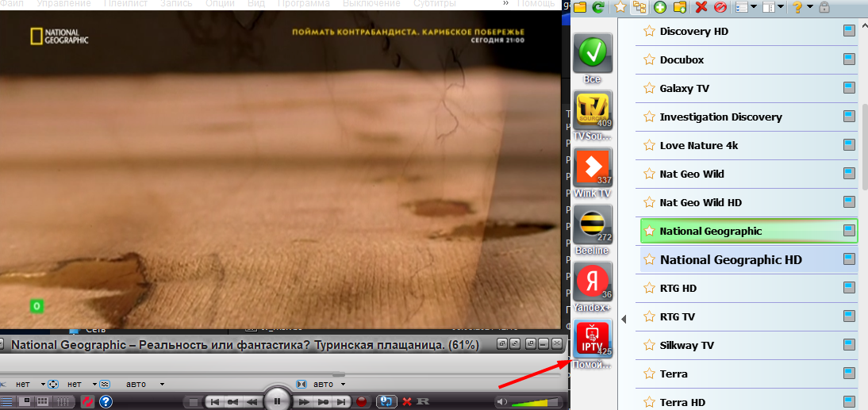Expand hidden menu items with » chevron
868x410 pixels.
pos(506,3)
